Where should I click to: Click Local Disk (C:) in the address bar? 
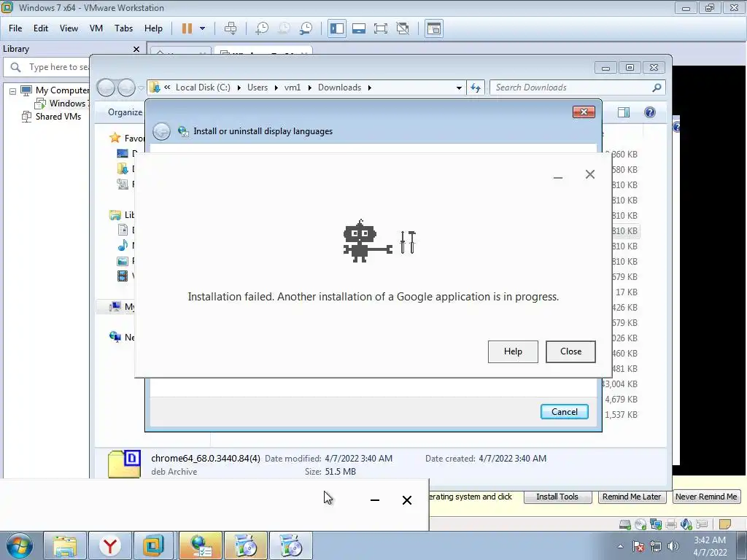(203, 87)
